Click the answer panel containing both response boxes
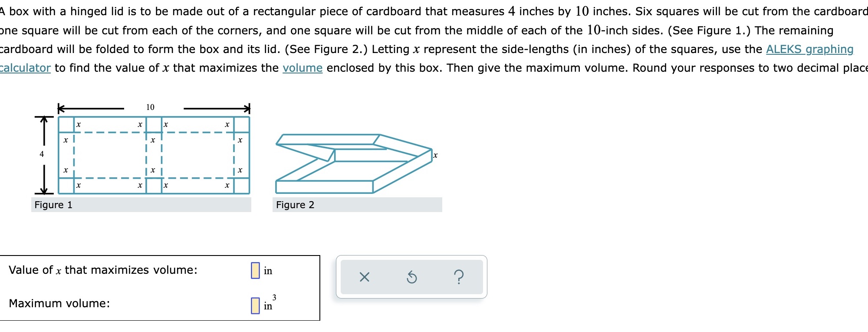Viewport: 868px width, 332px height. pos(161,287)
